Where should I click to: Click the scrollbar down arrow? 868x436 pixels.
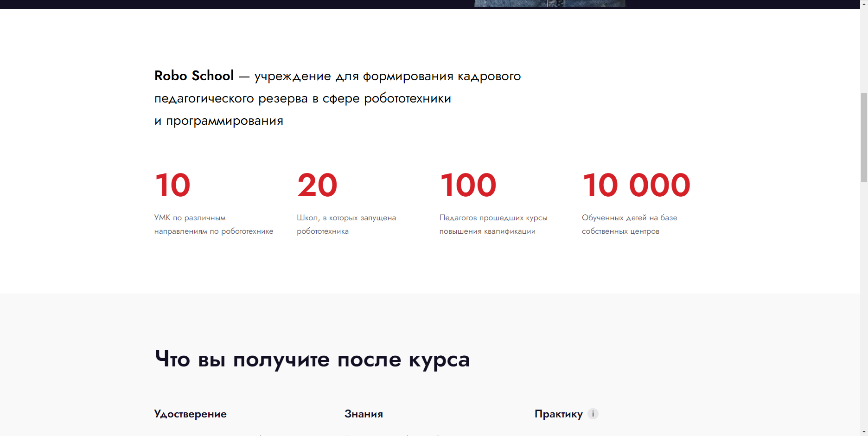tap(864, 432)
